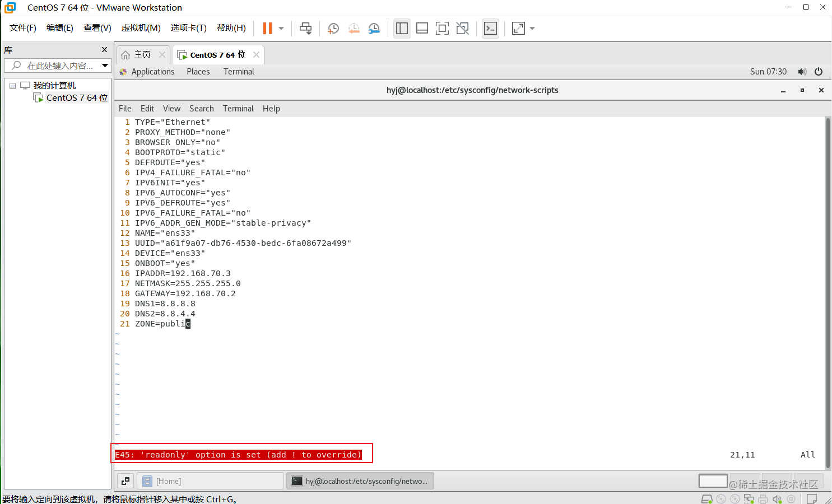Send Ctrl+Alt+Del to the virtual machine
The image size is (832, 504).
305,28
